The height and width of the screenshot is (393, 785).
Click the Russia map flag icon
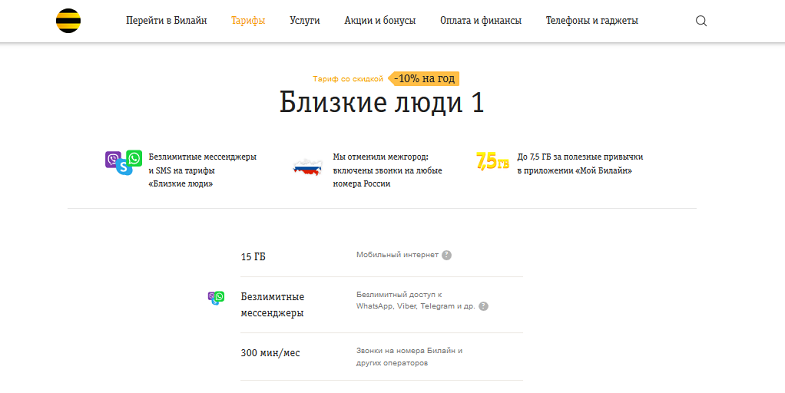point(307,167)
